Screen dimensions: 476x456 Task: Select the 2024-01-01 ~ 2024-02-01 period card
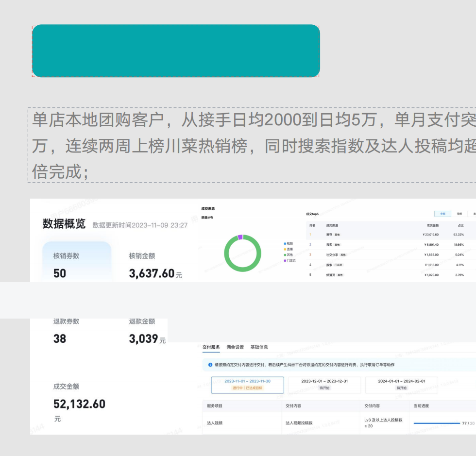(x=402, y=385)
